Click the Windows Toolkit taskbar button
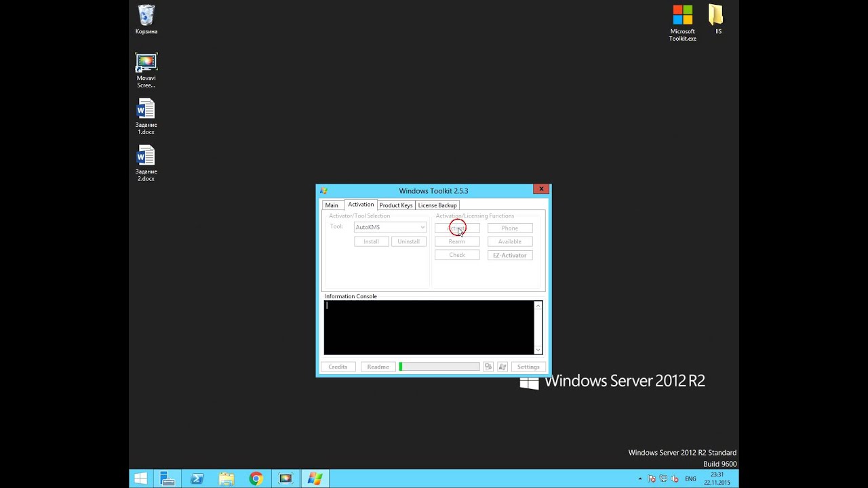The width and height of the screenshot is (868, 488). tap(315, 479)
